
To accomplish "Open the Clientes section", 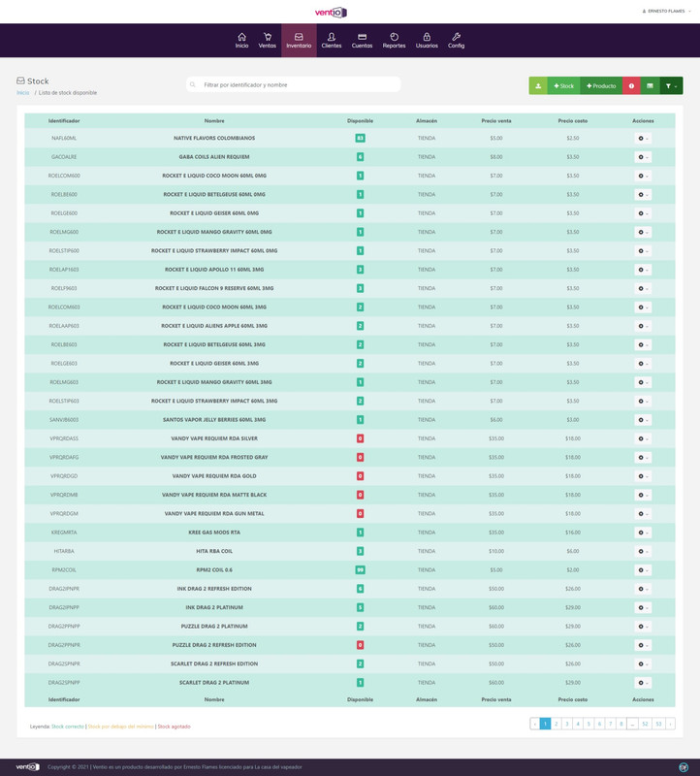I will [332, 41].
